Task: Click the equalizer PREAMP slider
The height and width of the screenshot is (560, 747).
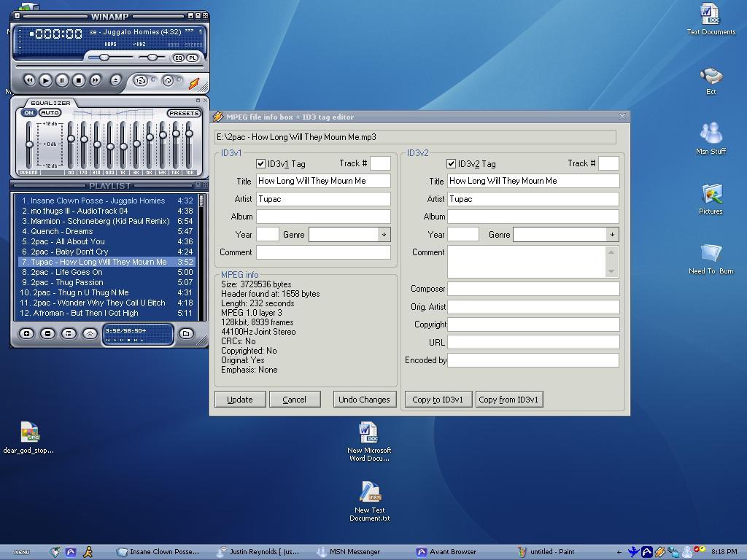Action: click(29, 144)
